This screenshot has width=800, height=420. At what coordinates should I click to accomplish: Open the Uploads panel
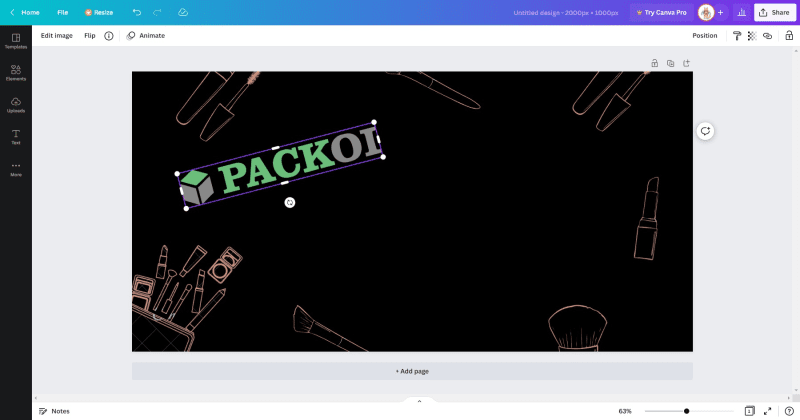(x=15, y=104)
